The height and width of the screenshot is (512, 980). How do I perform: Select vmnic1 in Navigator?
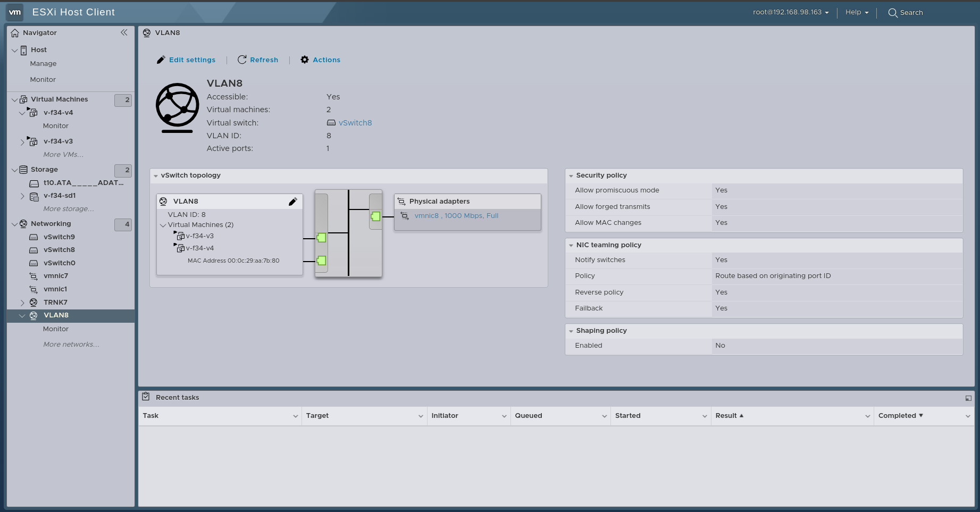pos(55,289)
